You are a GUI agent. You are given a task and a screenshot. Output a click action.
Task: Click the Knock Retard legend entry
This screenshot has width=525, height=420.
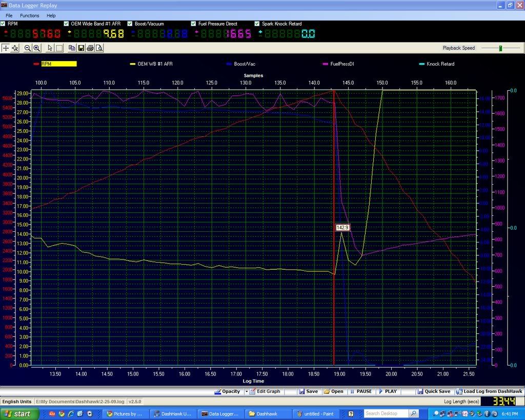point(437,64)
